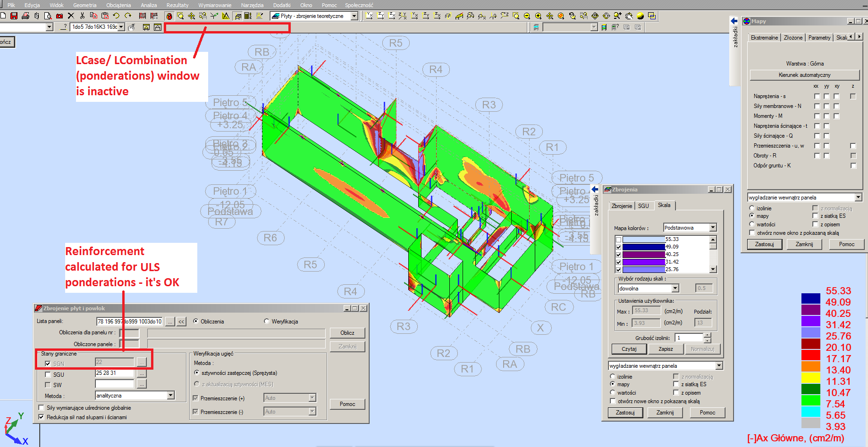This screenshot has height=447, width=868.
Task: Select the zoom in magnifier icon
Action: point(538,16)
